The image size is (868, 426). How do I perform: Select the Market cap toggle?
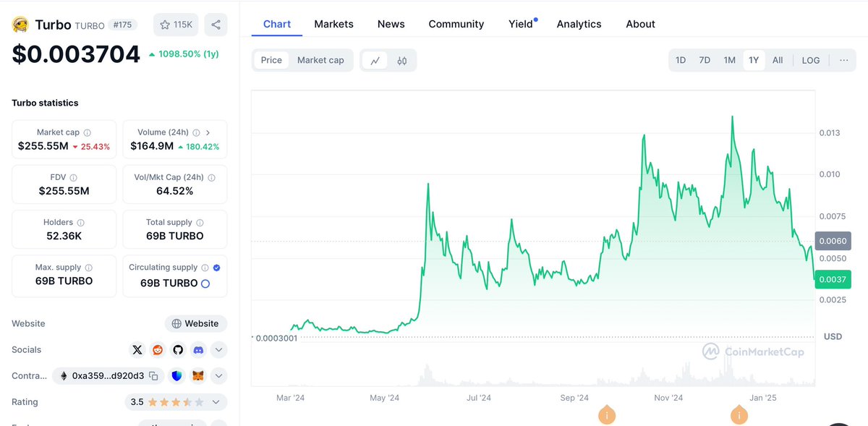(320, 61)
